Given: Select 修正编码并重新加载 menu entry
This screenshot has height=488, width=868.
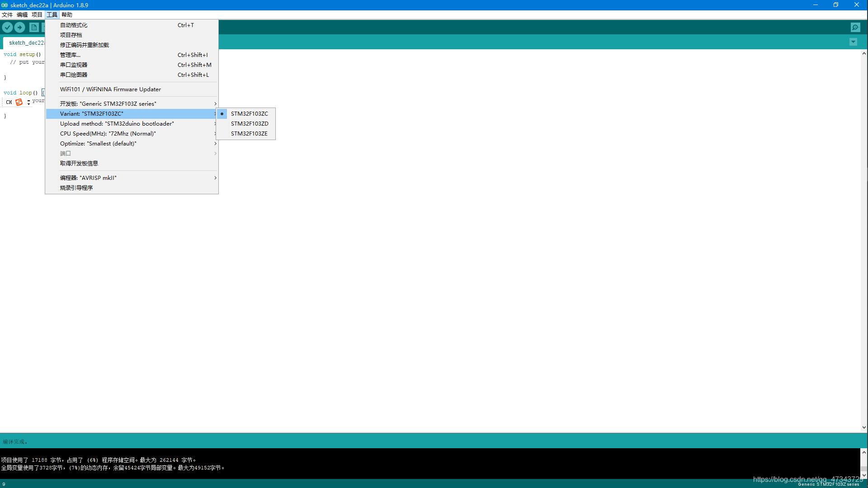Looking at the screenshot, I should 132,45.
